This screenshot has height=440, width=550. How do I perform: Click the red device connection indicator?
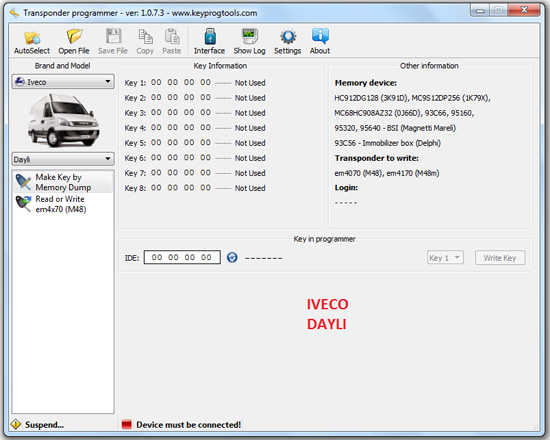click(x=126, y=425)
